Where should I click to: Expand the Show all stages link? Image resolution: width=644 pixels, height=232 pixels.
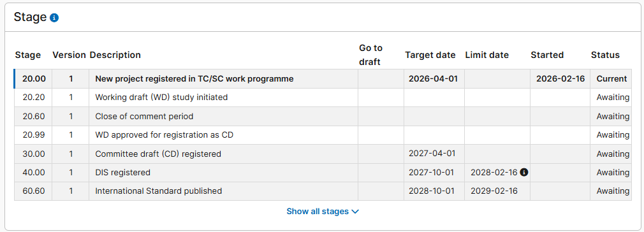coord(323,212)
